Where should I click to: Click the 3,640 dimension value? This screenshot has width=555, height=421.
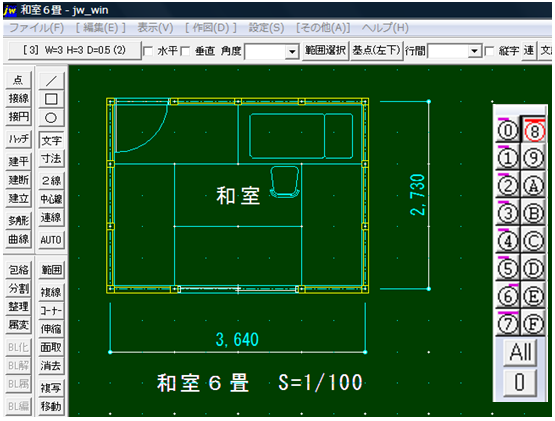(x=237, y=340)
